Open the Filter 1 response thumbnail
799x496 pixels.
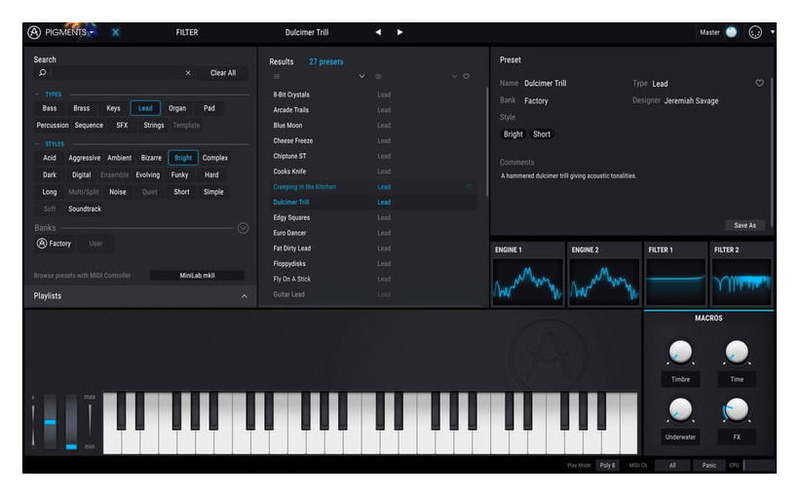[676, 281]
